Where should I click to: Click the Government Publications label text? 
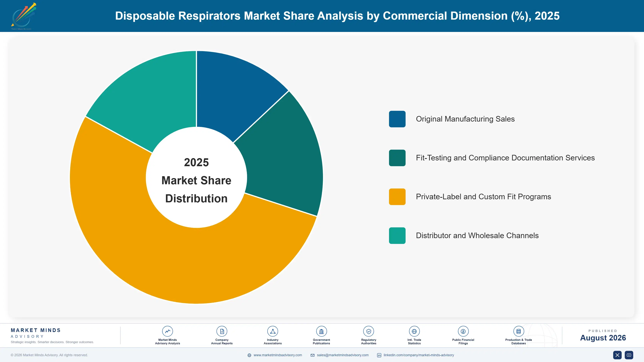(x=321, y=342)
